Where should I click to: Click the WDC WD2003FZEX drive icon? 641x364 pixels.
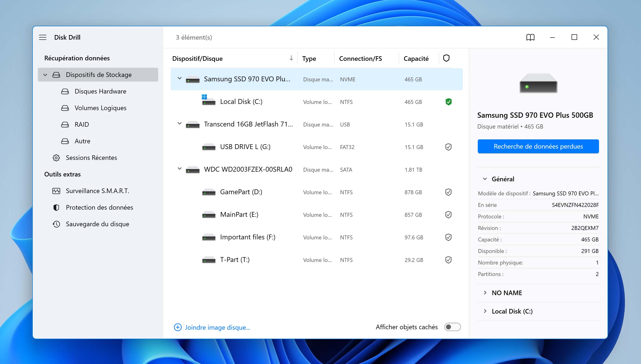tap(193, 170)
